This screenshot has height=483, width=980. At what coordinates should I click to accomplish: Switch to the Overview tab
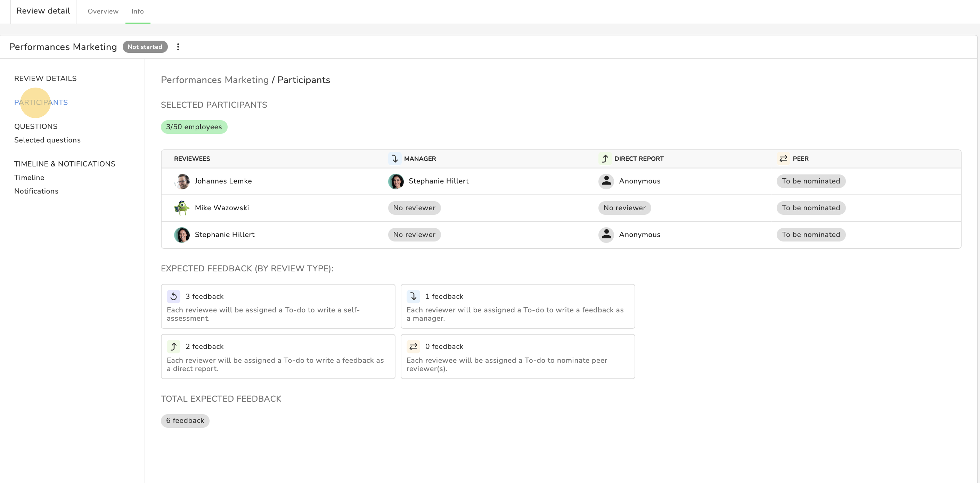(103, 11)
